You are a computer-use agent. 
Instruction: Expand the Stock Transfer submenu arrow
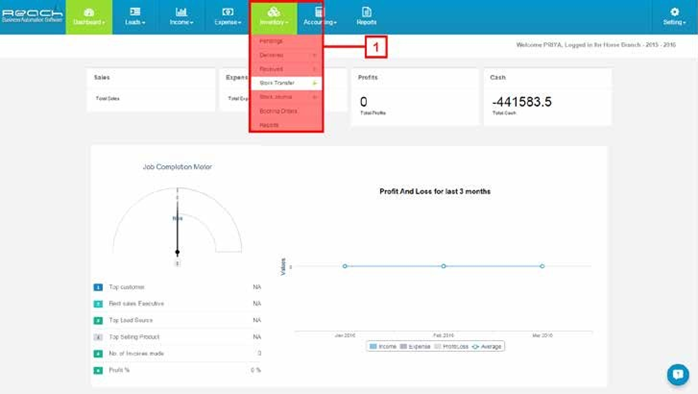click(315, 83)
